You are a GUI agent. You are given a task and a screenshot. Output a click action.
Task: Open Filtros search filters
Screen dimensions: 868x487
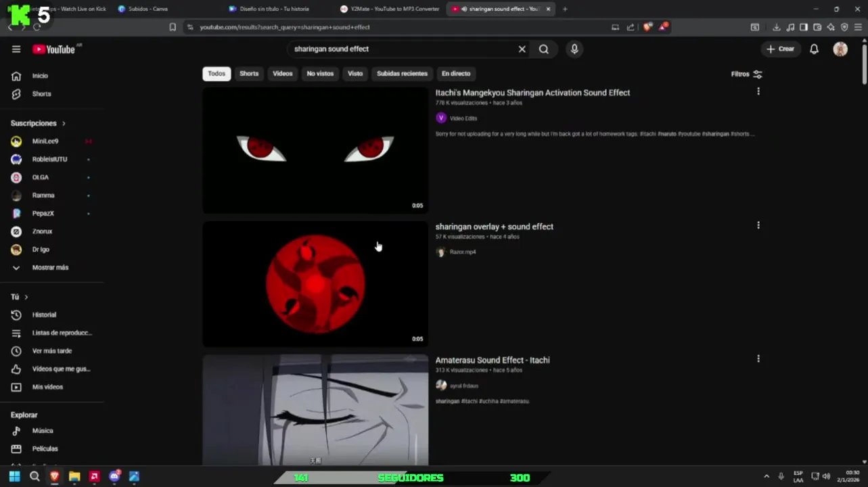point(747,74)
